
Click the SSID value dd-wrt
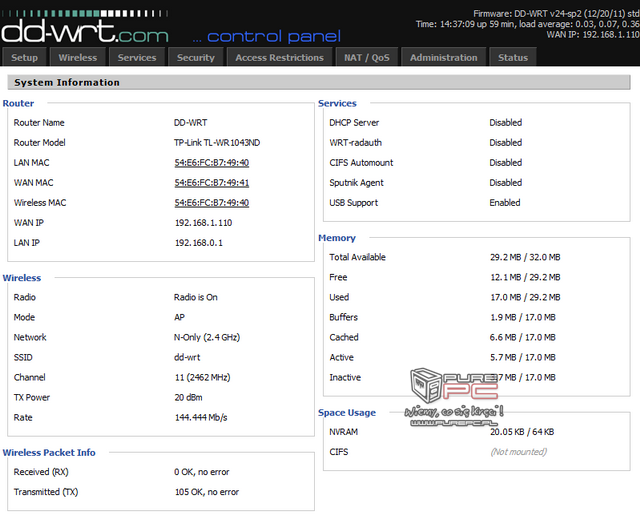(187, 357)
